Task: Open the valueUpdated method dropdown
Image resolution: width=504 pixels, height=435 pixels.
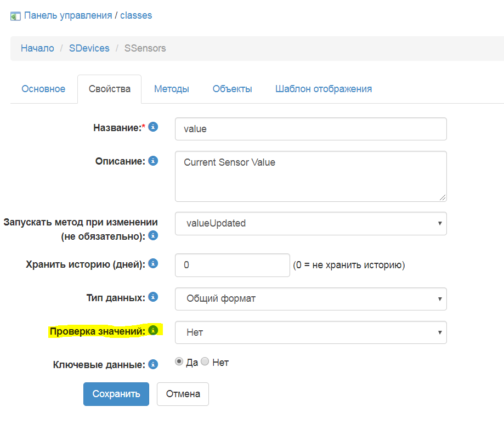Action: point(310,223)
